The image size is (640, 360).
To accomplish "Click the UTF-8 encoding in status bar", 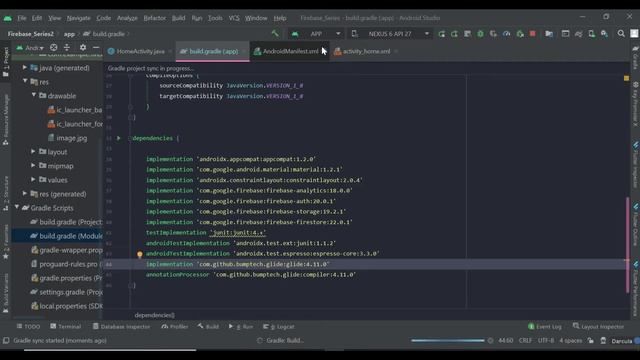I will 546,340.
